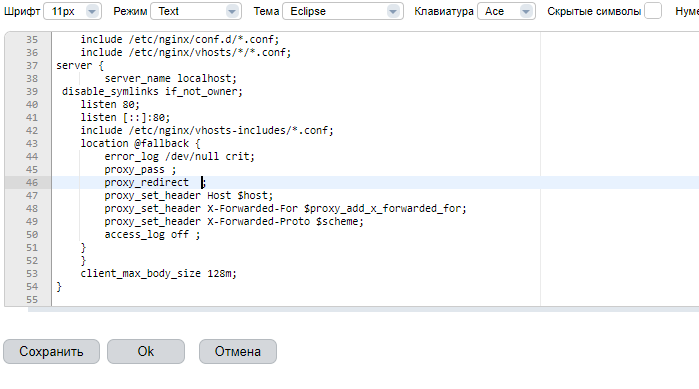
Task: Click the horizontal scrollbar under the editor
Action: point(363,309)
